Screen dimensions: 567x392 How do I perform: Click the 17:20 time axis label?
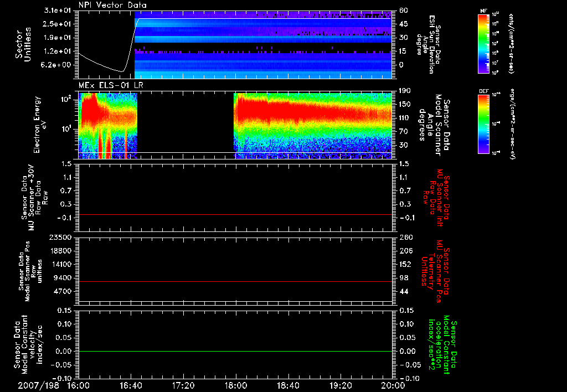tap(183, 385)
